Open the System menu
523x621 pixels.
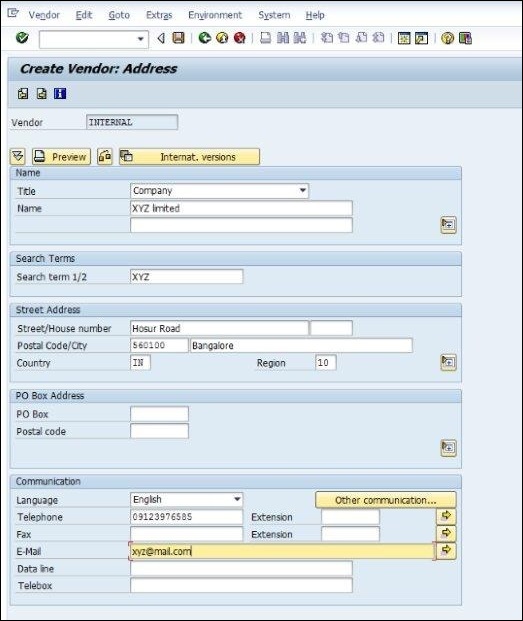click(274, 15)
